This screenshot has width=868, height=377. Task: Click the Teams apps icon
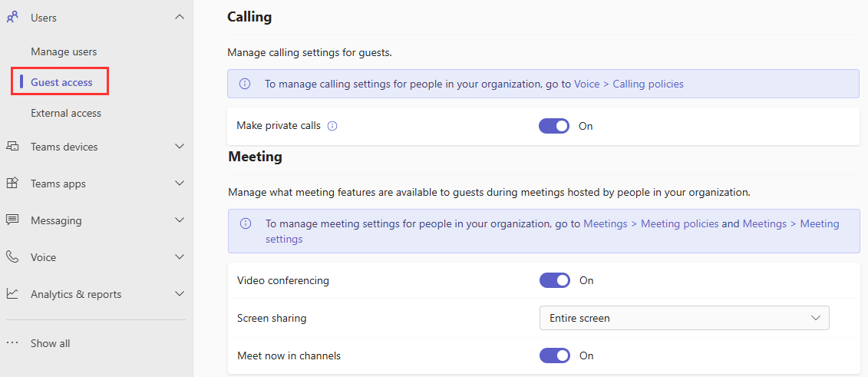[12, 184]
